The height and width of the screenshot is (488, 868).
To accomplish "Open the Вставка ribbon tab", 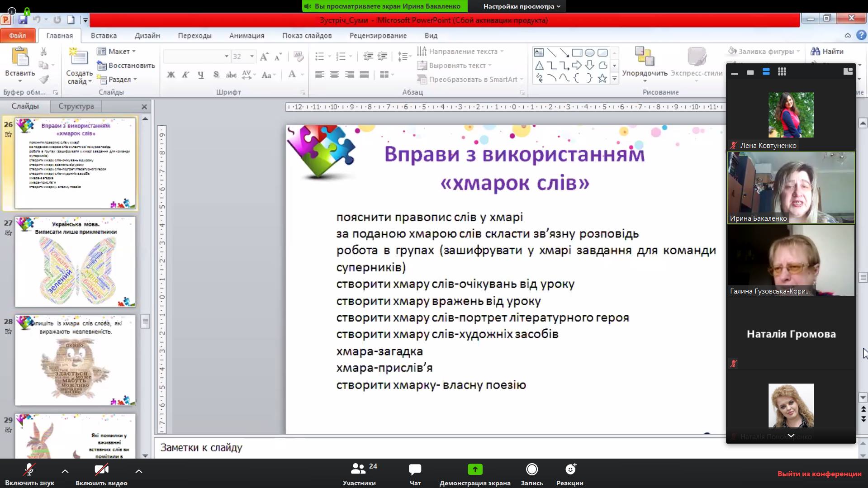I will point(104,35).
